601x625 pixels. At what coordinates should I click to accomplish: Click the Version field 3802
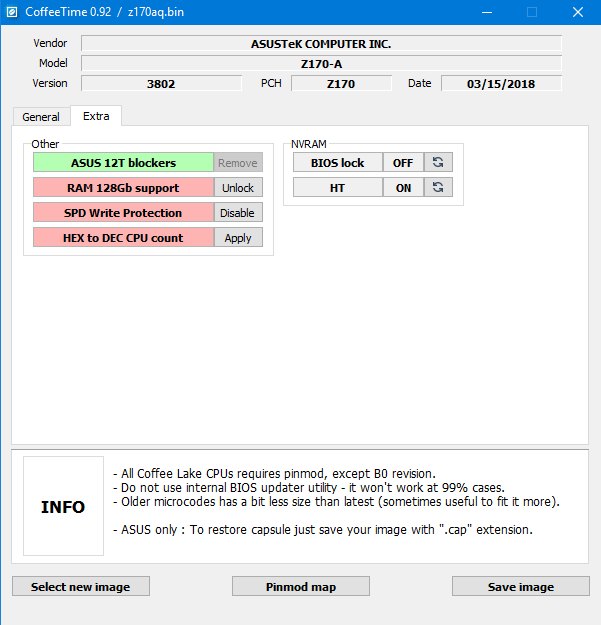161,83
